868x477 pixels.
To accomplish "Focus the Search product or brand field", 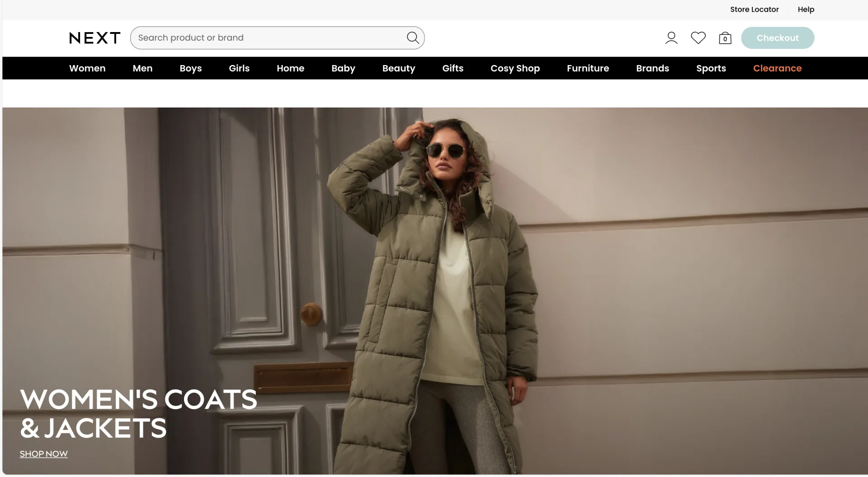I will point(277,38).
